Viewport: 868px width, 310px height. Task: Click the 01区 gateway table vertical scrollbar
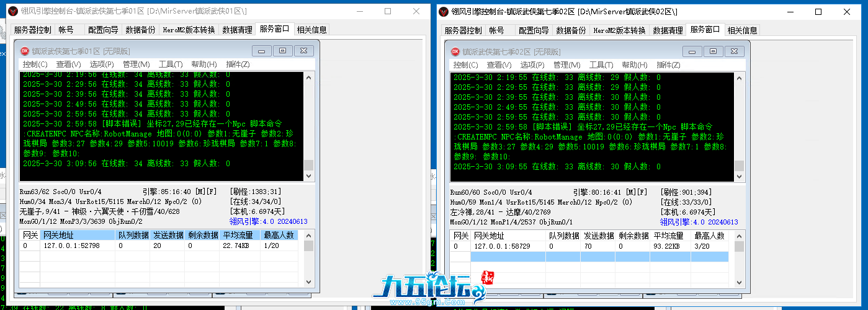coord(308,260)
